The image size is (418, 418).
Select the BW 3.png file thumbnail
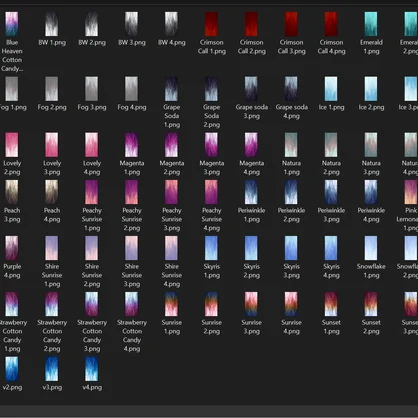(132, 24)
